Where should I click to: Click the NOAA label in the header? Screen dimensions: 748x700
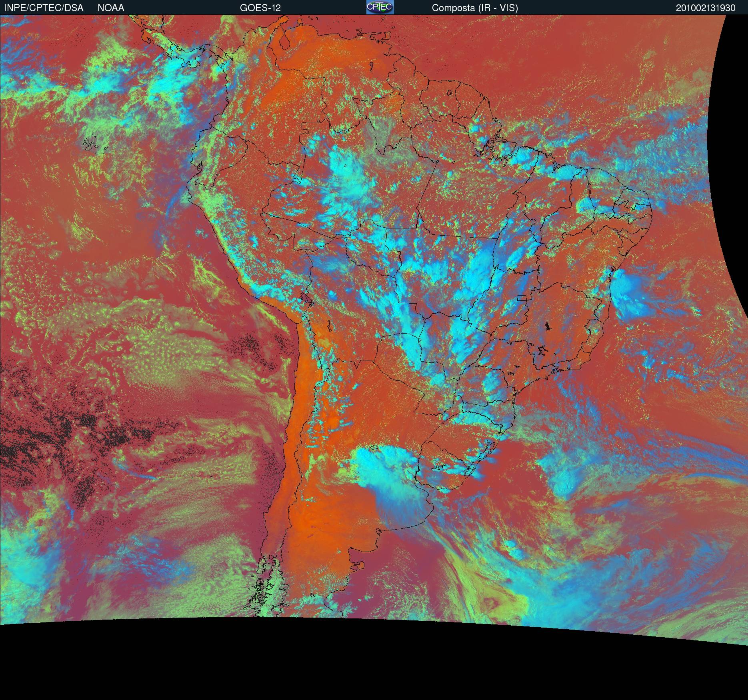tap(111, 8)
